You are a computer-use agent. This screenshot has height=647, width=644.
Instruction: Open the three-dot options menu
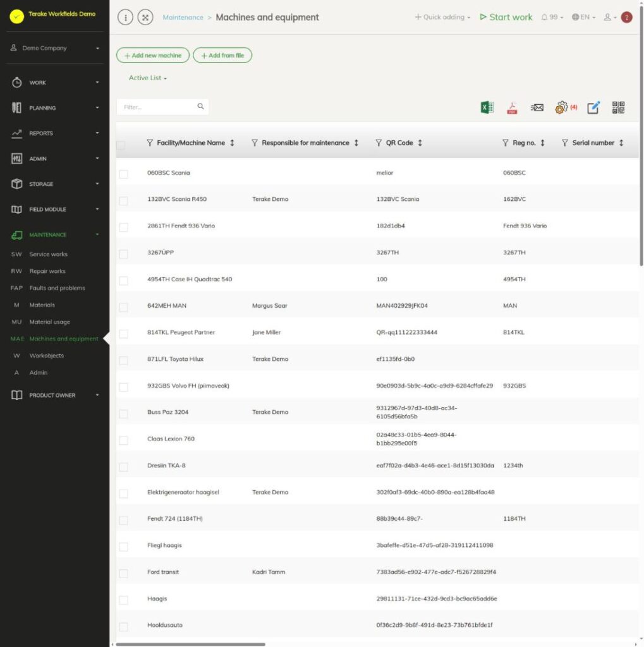coord(125,17)
